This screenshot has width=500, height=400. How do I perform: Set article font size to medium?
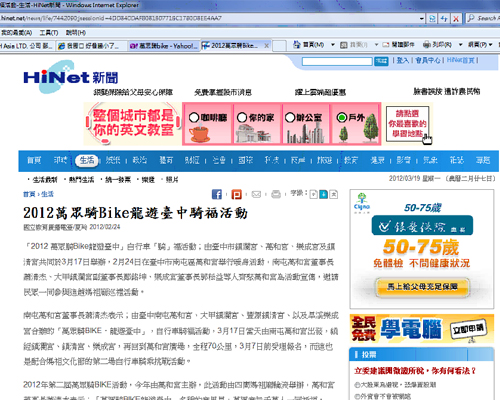(323, 194)
